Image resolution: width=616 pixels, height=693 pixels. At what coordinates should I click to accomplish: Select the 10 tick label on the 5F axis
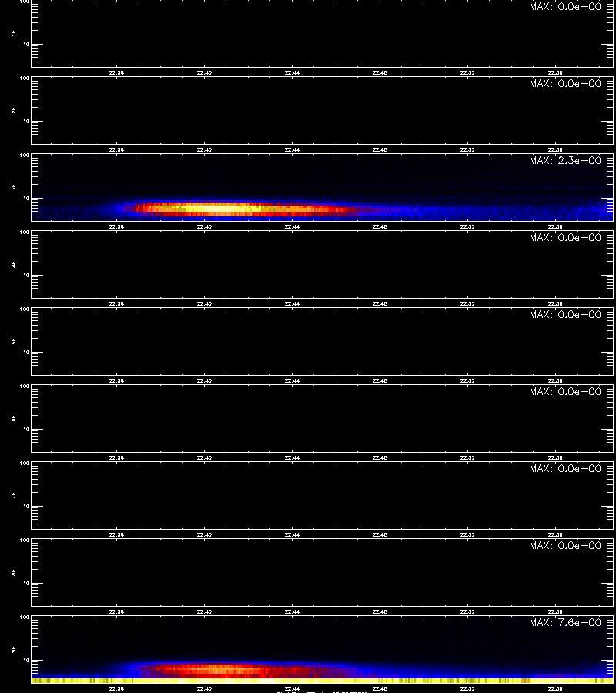pyautogui.click(x=26, y=352)
